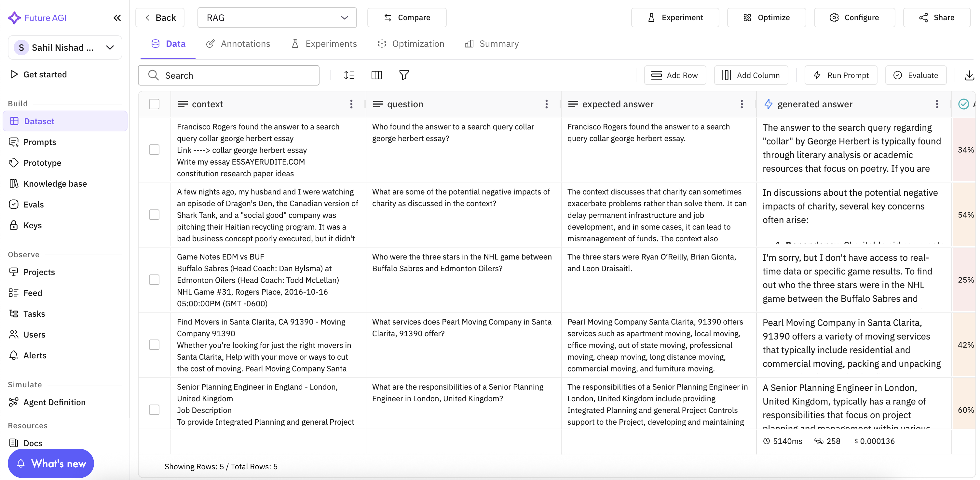Open expected answer column options menu
Image resolution: width=980 pixels, height=480 pixels.
tap(742, 104)
